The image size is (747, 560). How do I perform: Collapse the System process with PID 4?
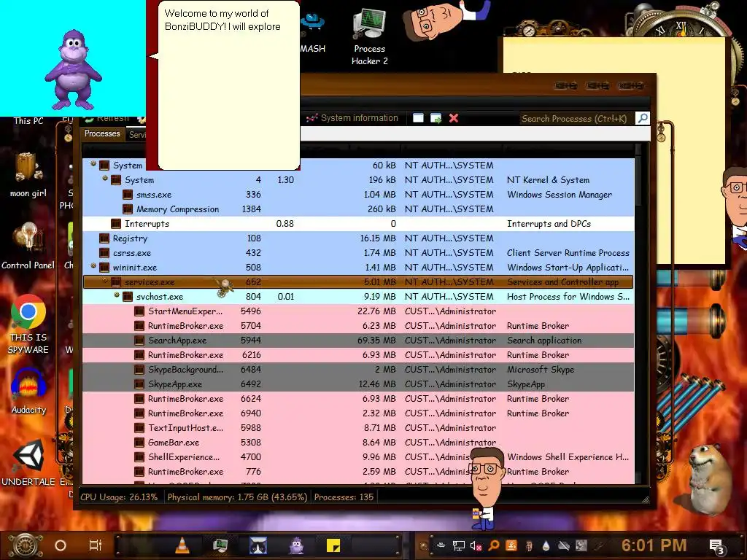(x=105, y=179)
